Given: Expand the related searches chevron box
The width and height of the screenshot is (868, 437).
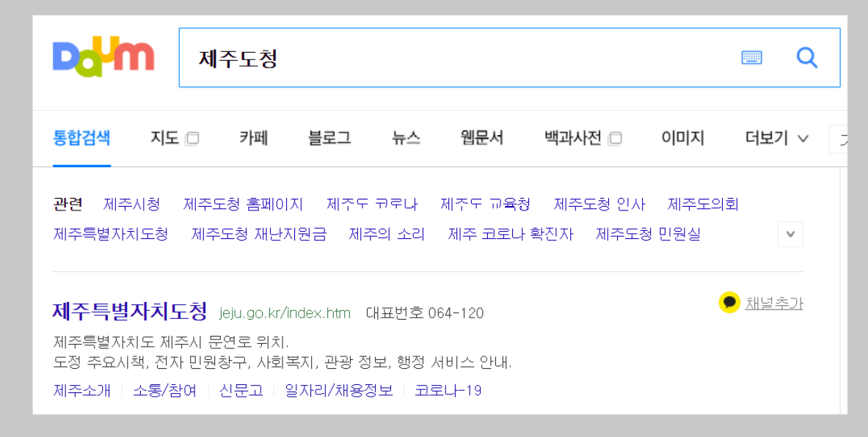Looking at the screenshot, I should tap(790, 234).
